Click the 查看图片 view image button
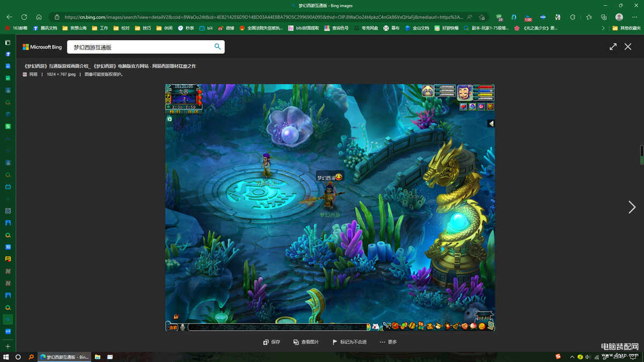 306,342
